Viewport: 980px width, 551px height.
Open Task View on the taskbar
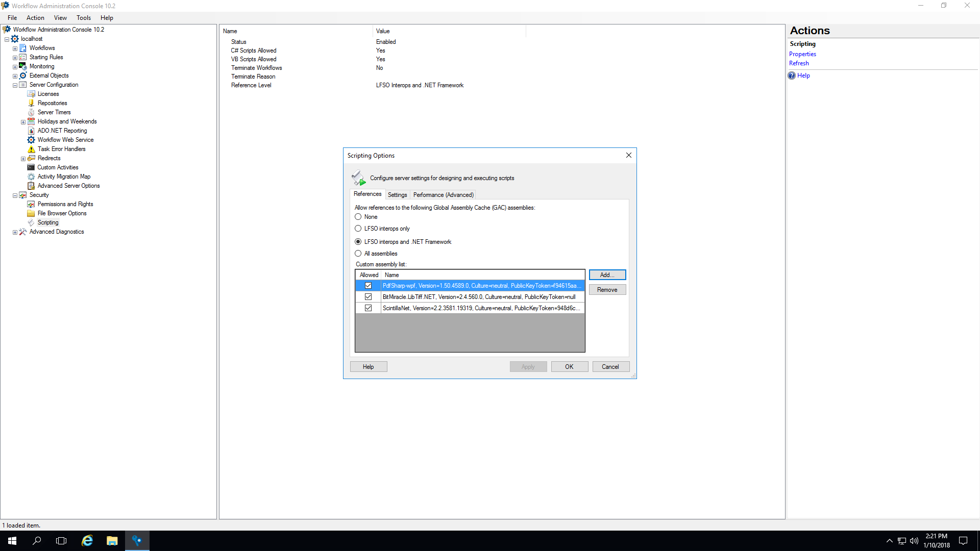(x=61, y=541)
